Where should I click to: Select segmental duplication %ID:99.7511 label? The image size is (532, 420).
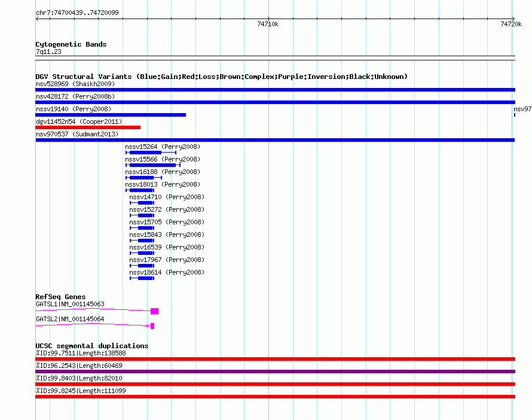[81, 353]
